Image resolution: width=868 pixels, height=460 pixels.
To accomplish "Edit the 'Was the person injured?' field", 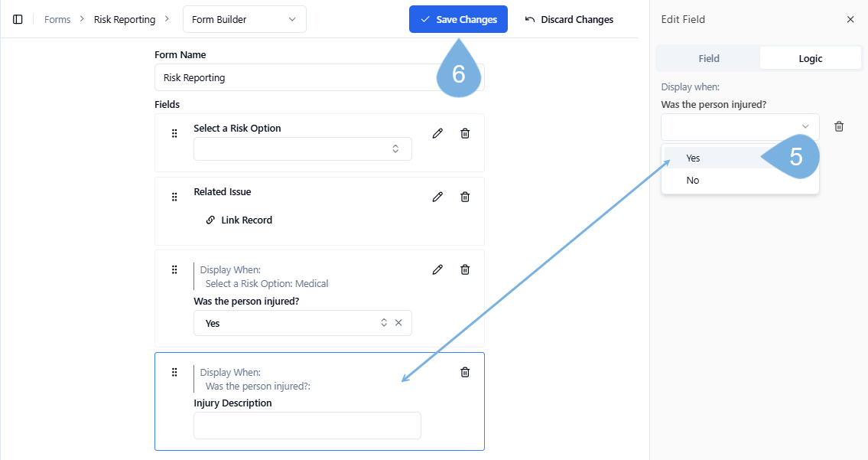I will (437, 269).
